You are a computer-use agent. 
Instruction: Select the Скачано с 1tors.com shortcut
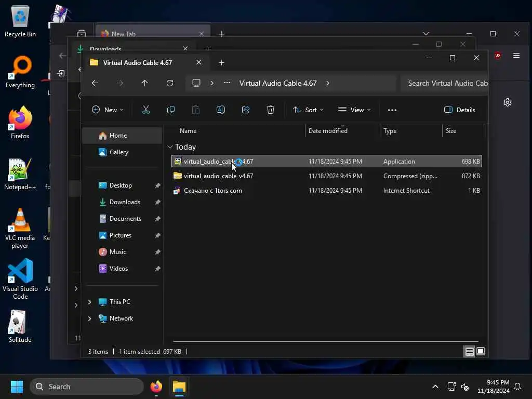327,190
